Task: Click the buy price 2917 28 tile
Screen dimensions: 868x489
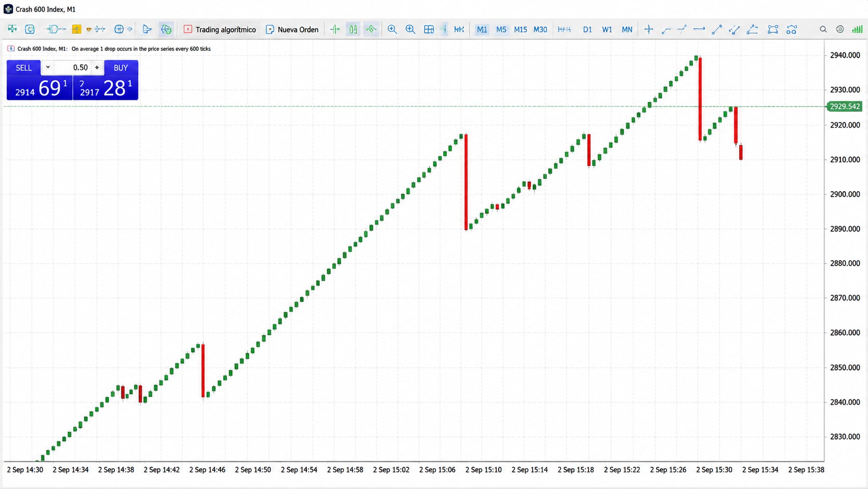Action: click(x=105, y=88)
